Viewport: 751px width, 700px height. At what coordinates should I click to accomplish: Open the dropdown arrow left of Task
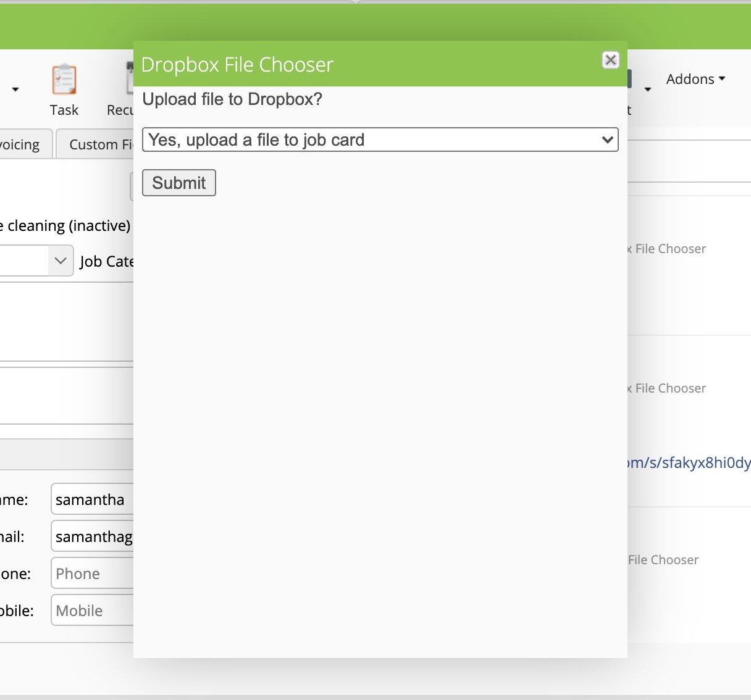15,90
